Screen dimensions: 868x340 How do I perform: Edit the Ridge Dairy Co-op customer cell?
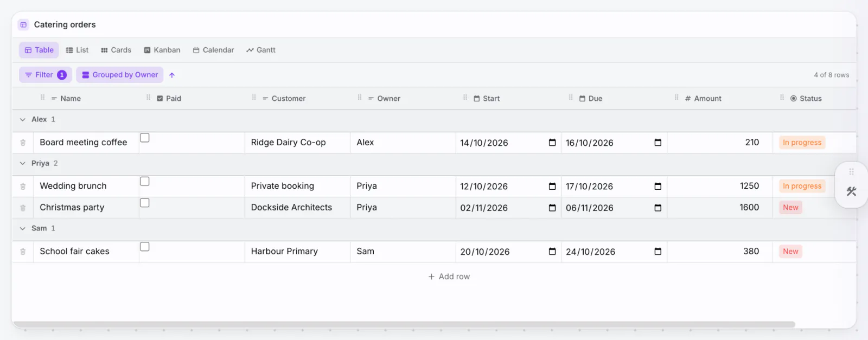(297, 143)
